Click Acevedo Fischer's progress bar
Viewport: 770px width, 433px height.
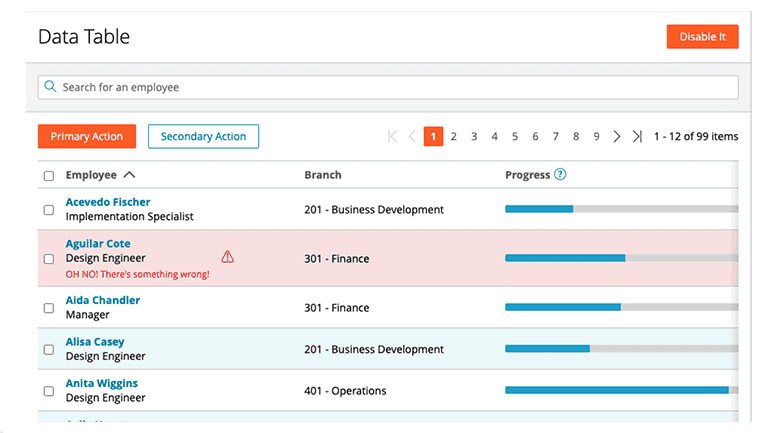[622, 209]
